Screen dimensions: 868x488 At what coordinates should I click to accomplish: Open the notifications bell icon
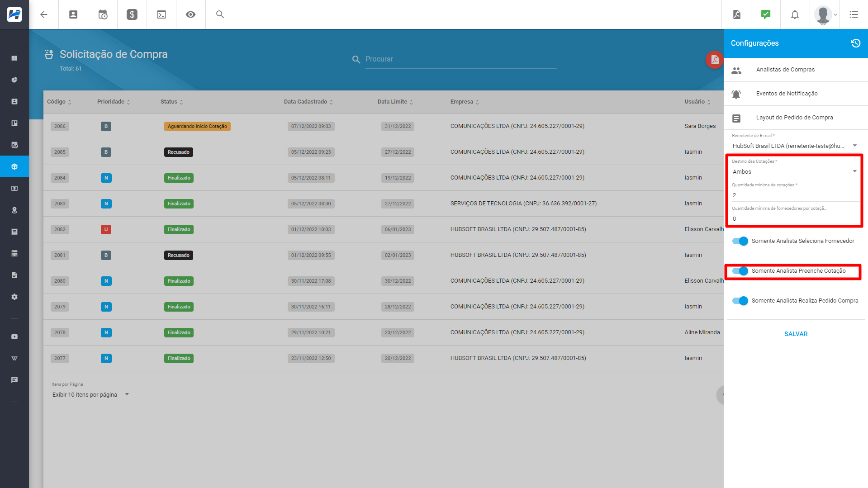795,14
